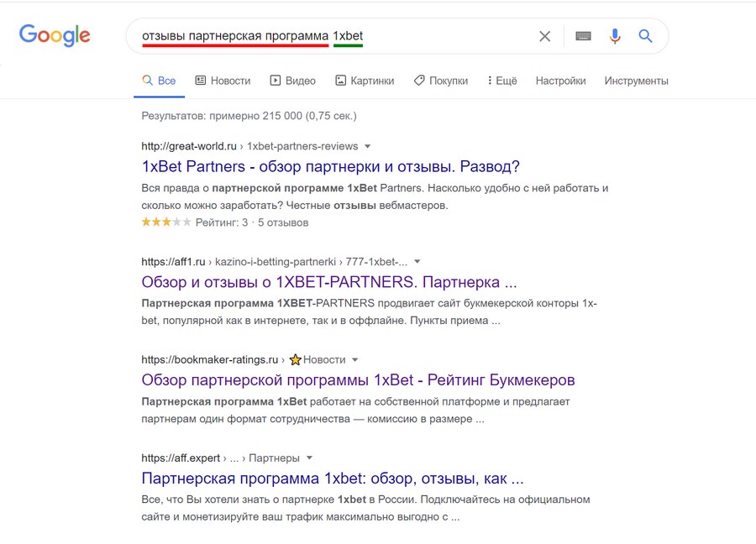Viewport: 756px width, 544px height.
Task: Open Настройки search settings
Action: [560, 81]
